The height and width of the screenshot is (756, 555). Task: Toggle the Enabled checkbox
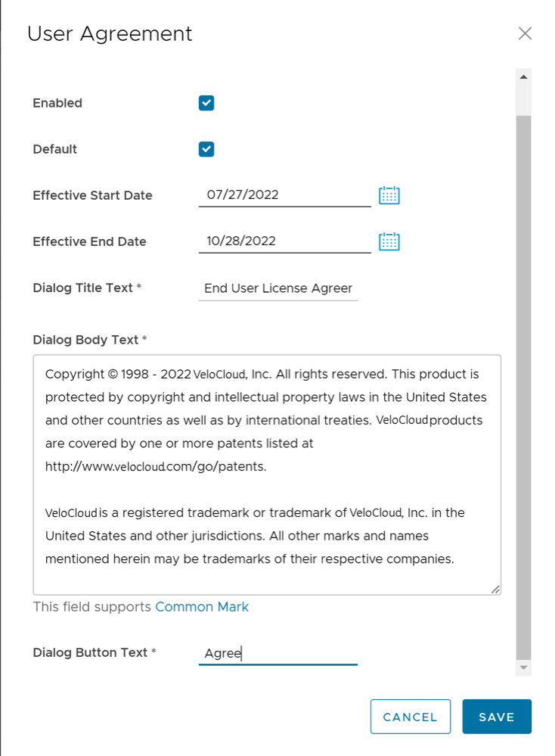(x=206, y=102)
